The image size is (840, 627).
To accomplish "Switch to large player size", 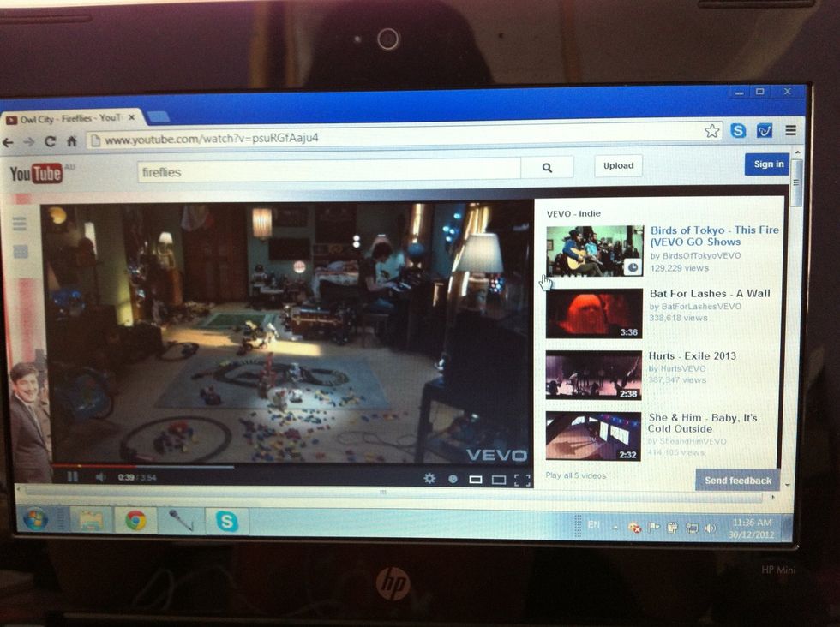I will coord(499,479).
